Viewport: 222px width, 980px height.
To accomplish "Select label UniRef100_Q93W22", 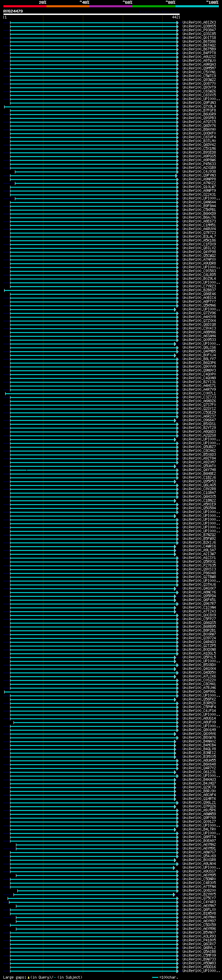I will click(199, 80).
